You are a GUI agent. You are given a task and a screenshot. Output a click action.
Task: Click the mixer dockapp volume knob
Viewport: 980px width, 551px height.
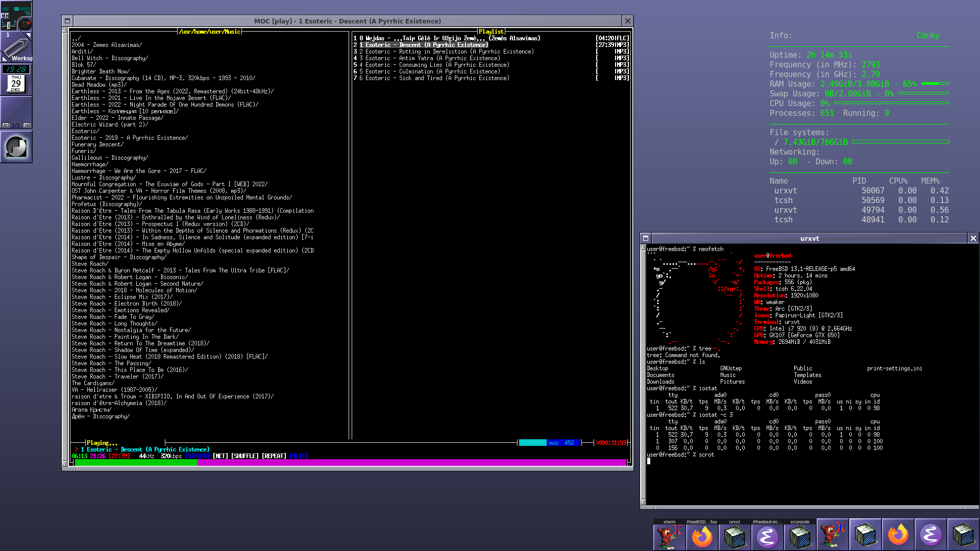(24, 23)
